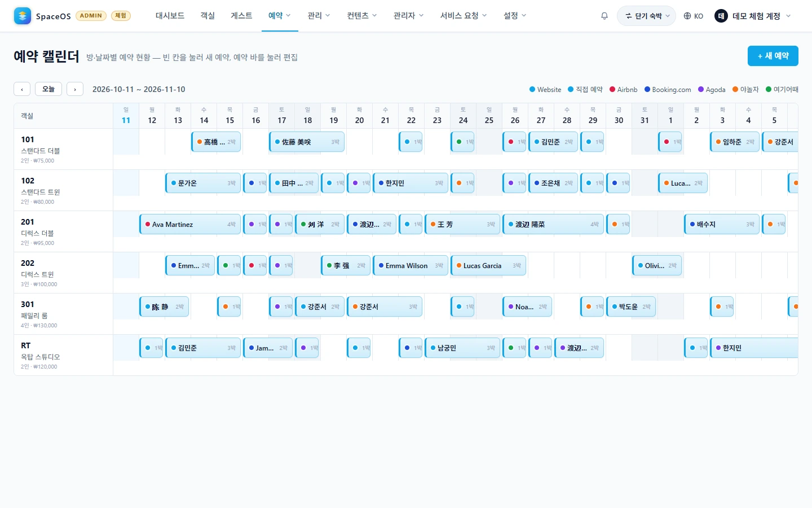Click the 데 account avatar
Viewport: 812px width, 508px height.
721,16
